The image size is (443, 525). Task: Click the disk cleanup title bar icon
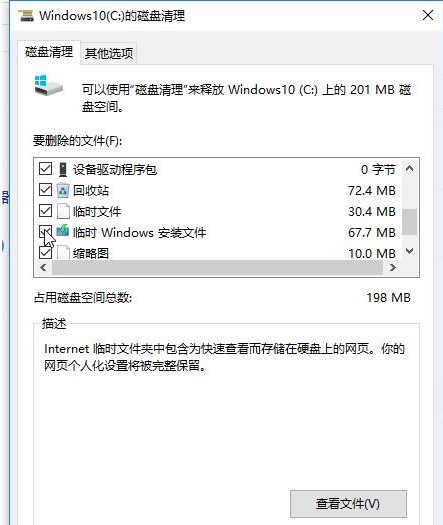coord(26,16)
